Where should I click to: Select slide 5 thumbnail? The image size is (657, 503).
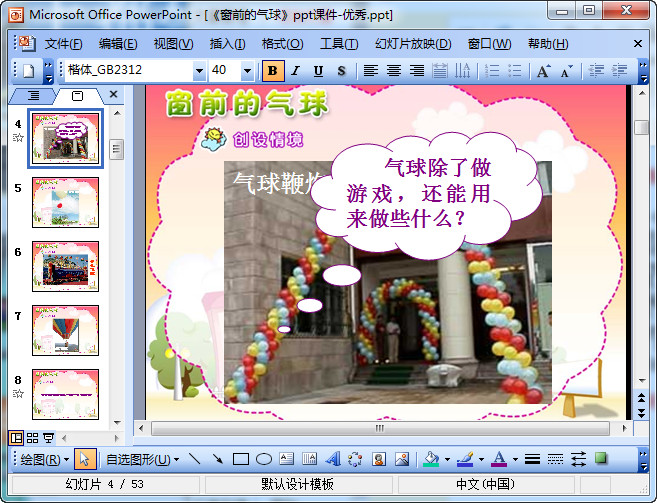(x=65, y=202)
